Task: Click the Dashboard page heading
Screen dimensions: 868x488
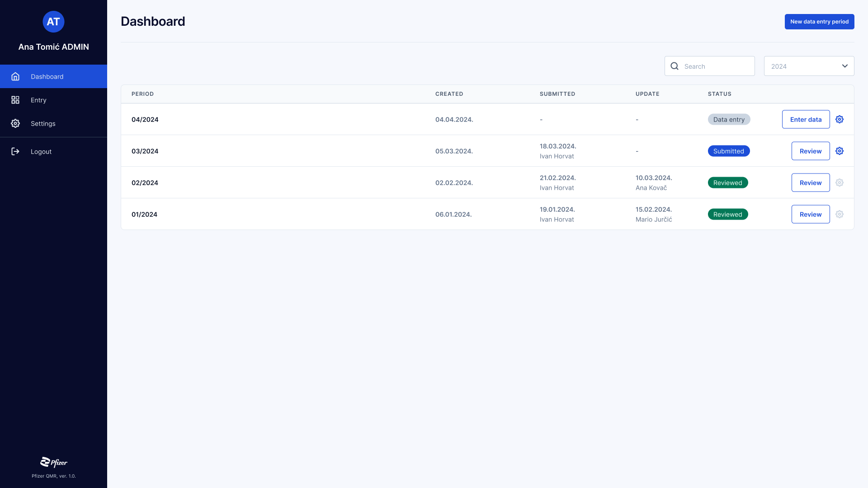Action: click(x=153, y=21)
